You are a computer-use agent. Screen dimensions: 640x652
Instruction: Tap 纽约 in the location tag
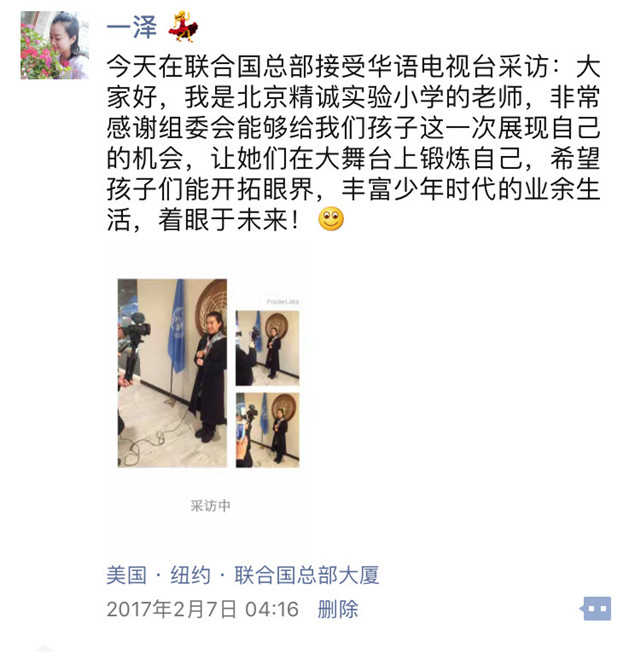[x=190, y=575]
